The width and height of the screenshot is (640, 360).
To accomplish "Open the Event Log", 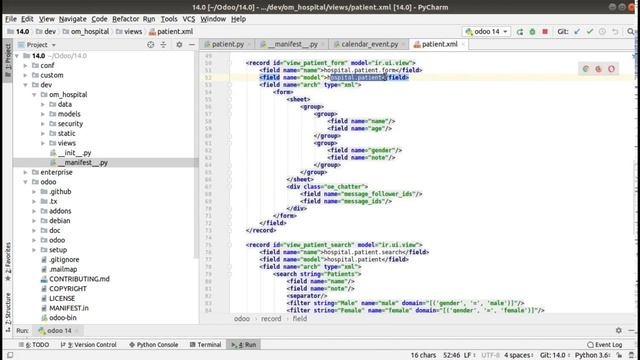I will (604, 345).
